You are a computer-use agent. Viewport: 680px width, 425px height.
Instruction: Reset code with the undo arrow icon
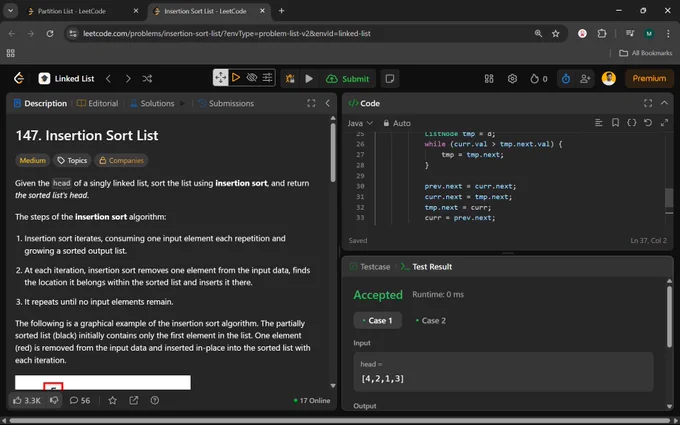(x=648, y=123)
